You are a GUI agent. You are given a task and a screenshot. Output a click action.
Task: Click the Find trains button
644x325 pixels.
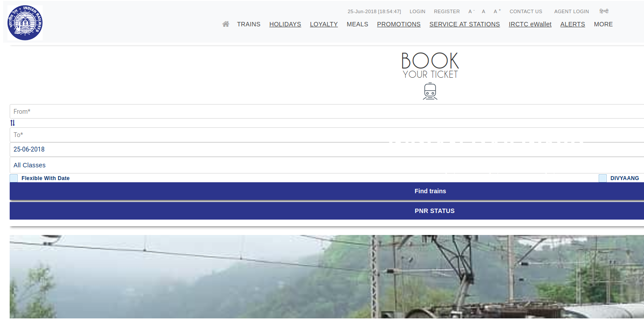(327, 191)
